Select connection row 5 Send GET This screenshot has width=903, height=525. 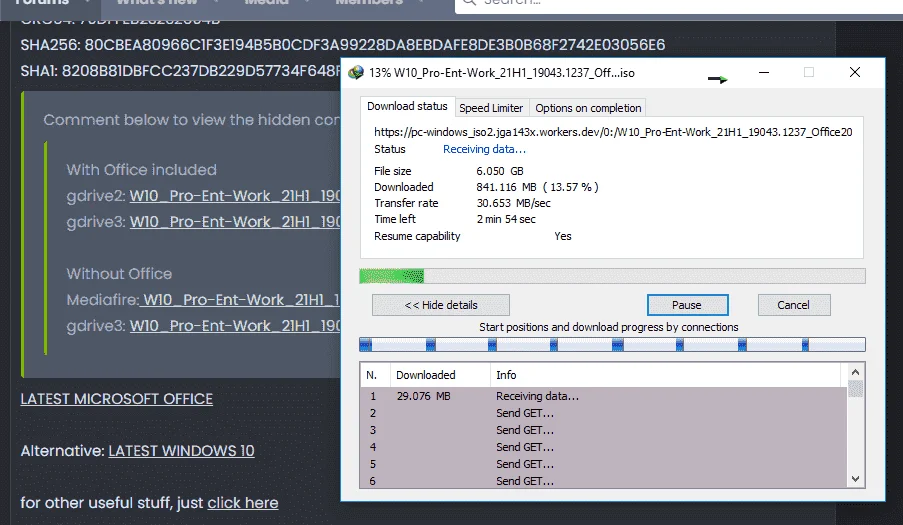(x=604, y=464)
